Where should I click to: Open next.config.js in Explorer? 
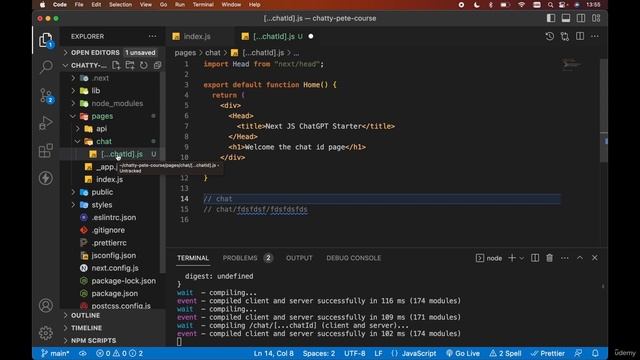coord(115,268)
